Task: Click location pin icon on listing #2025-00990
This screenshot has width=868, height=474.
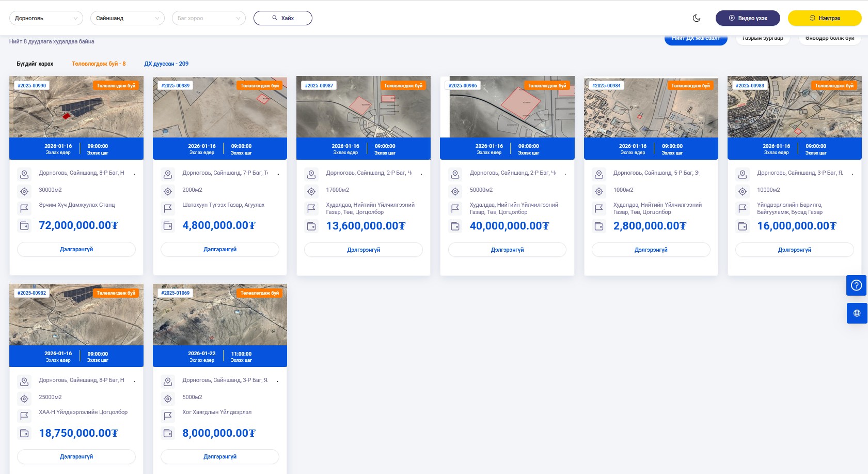Action: click(x=24, y=175)
